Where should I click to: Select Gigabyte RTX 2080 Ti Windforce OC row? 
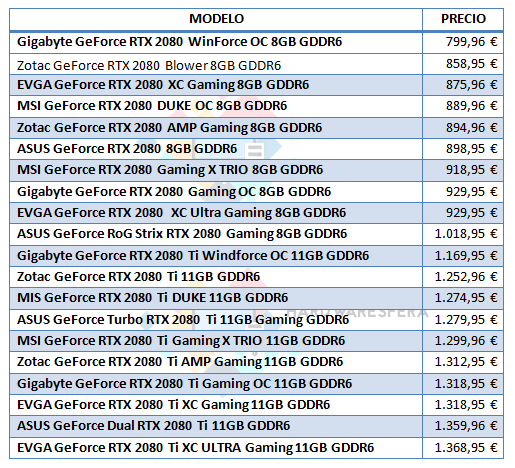point(256,256)
